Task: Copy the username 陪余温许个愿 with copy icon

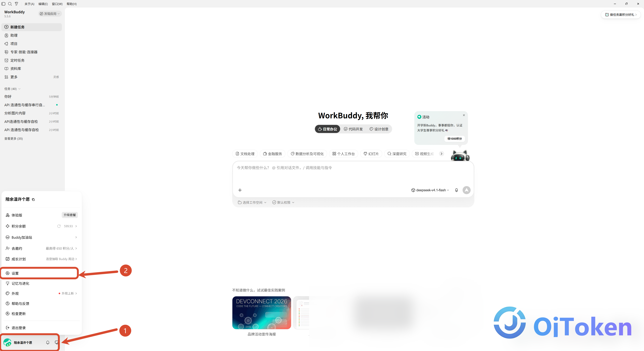Action: tap(33, 200)
